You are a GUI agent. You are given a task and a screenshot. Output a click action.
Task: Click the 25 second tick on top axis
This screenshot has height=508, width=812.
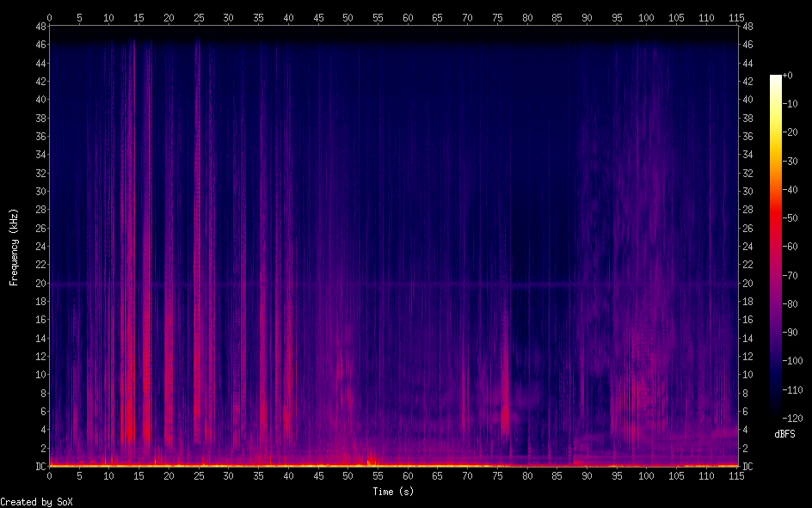(x=199, y=17)
